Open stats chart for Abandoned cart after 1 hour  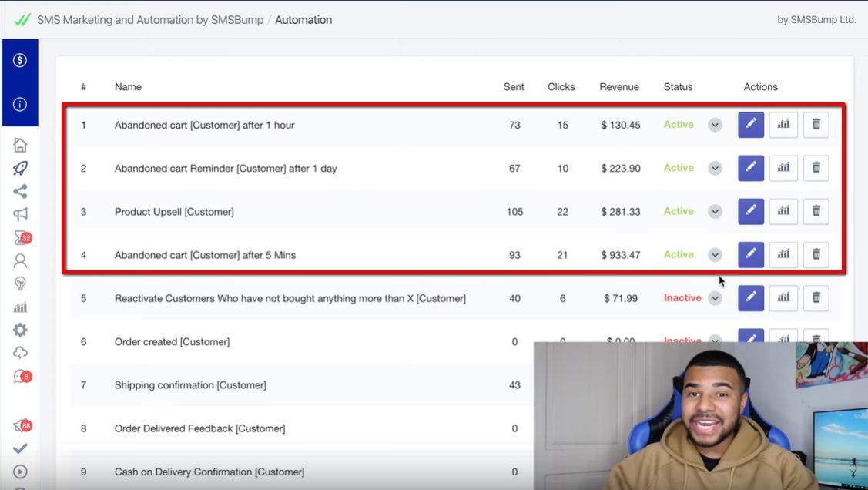tap(783, 124)
